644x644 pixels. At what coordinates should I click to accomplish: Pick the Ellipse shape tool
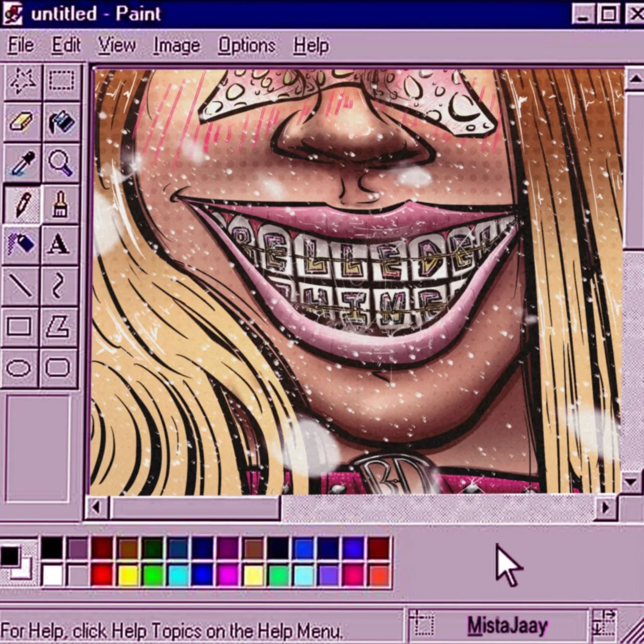[19, 368]
